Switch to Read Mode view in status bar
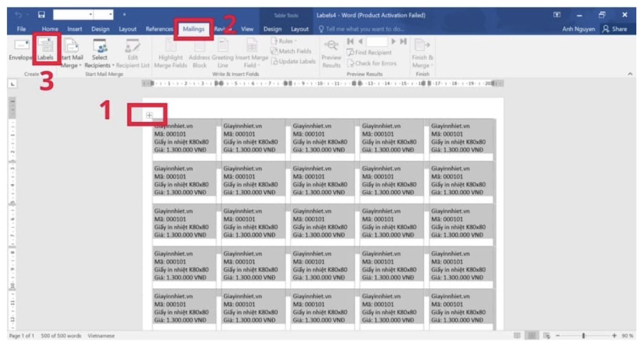 (x=517, y=336)
